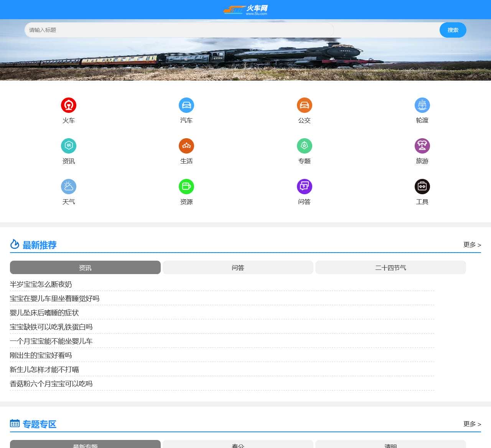
Task: Open article 香菇粉六个月宝宝可以吃吗
Action: tap(51, 384)
